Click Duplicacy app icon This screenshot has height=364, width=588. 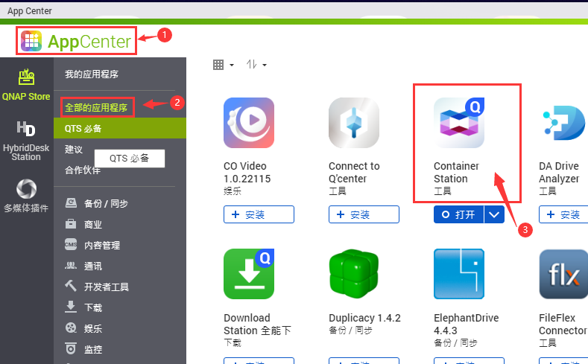click(x=354, y=274)
